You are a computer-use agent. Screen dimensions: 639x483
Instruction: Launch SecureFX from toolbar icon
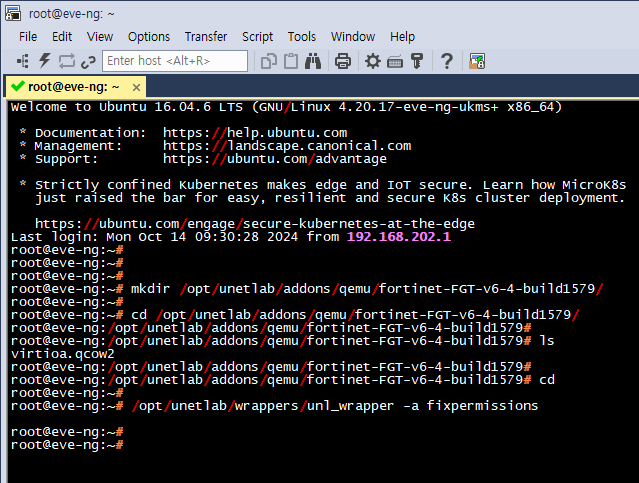(477, 61)
